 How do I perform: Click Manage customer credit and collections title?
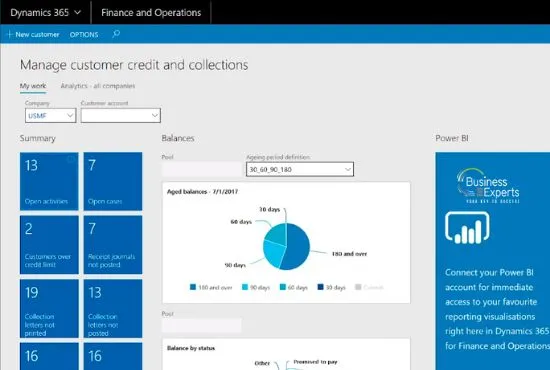tap(134, 65)
